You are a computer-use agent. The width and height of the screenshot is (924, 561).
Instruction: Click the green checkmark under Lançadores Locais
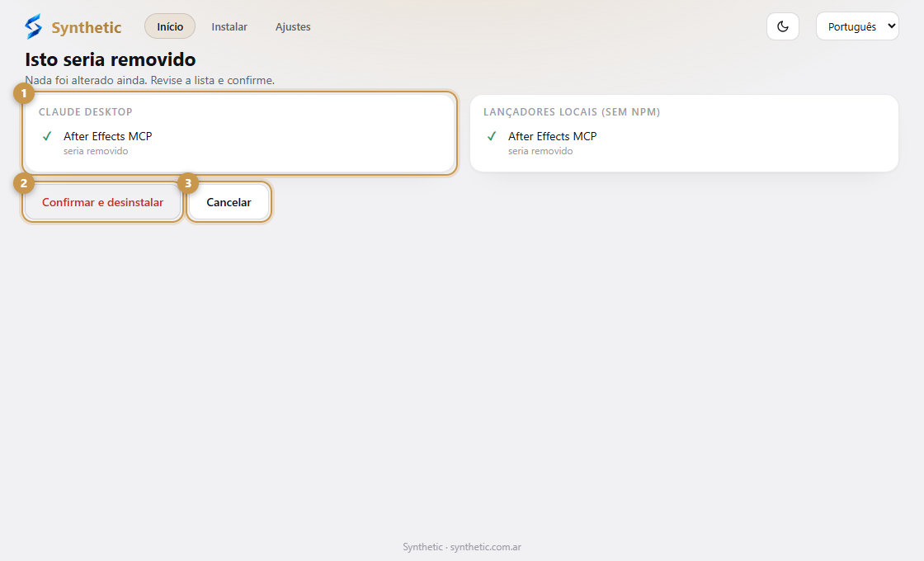click(492, 136)
